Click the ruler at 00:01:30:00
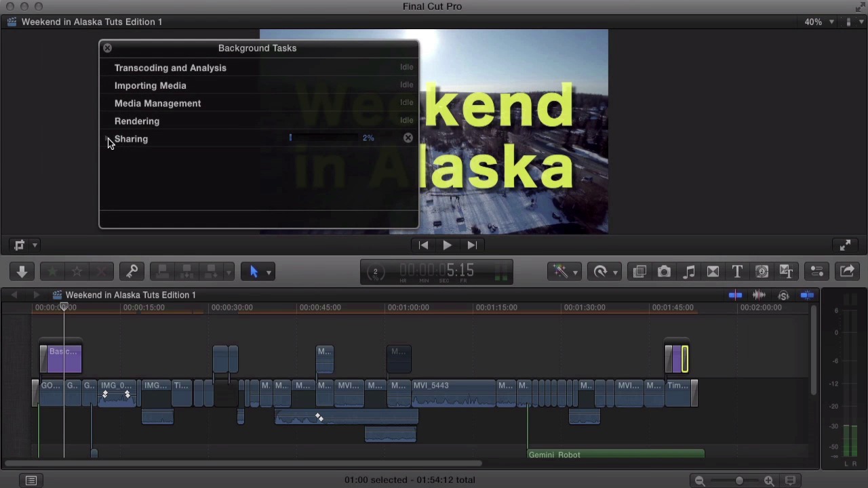The height and width of the screenshot is (488, 868). click(585, 308)
